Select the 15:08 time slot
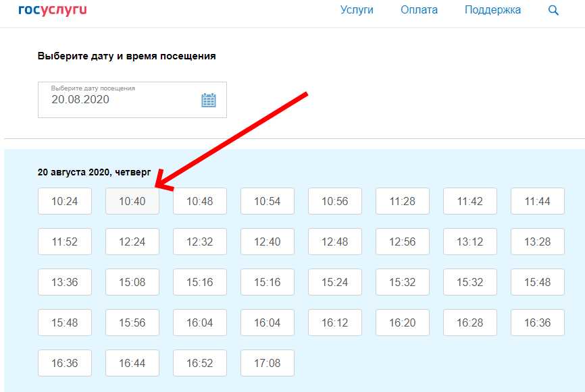 pos(132,282)
